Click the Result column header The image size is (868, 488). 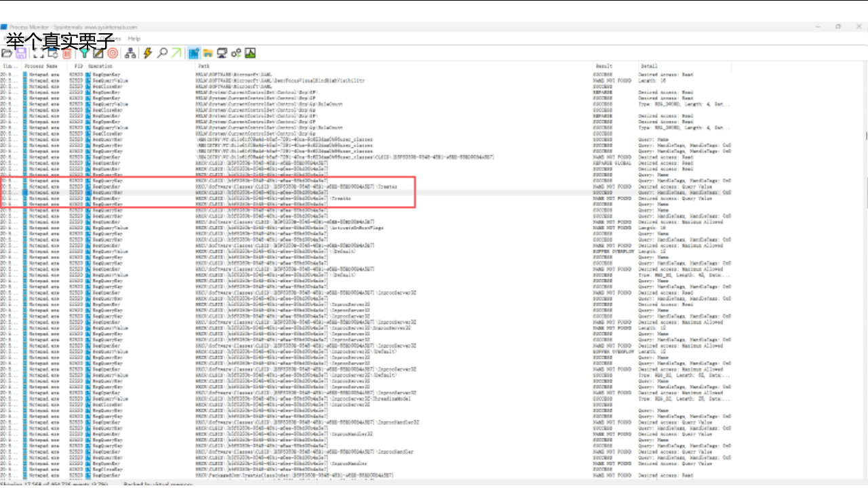(x=604, y=66)
